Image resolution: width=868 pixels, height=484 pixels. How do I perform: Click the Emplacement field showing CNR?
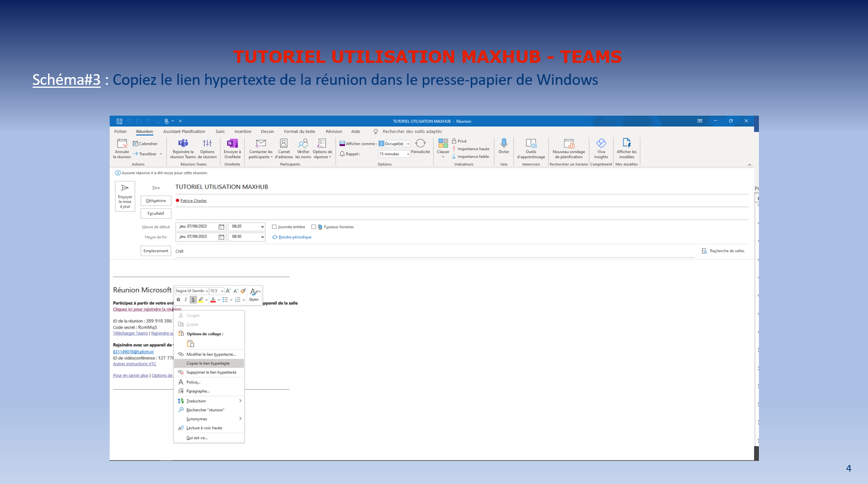pos(435,251)
